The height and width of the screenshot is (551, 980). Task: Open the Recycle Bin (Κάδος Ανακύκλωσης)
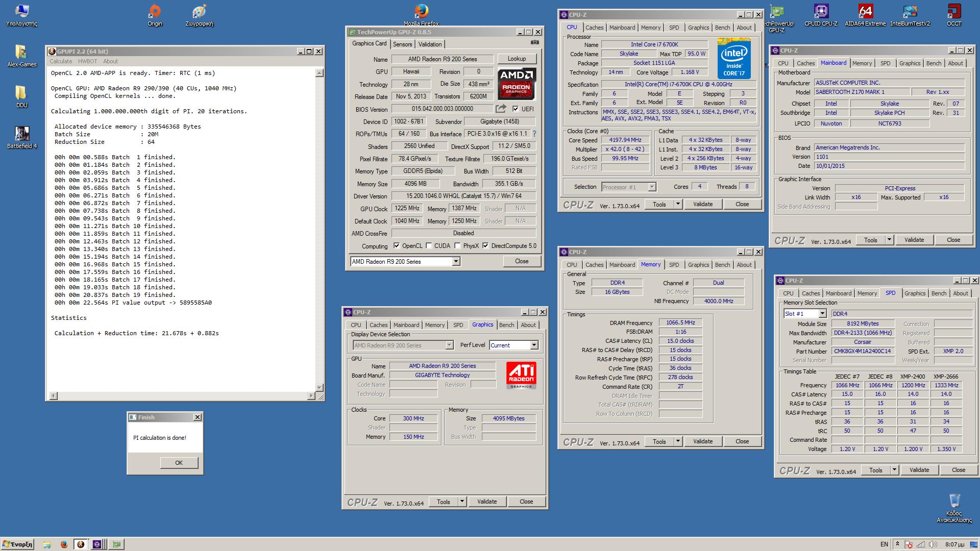[954, 508]
